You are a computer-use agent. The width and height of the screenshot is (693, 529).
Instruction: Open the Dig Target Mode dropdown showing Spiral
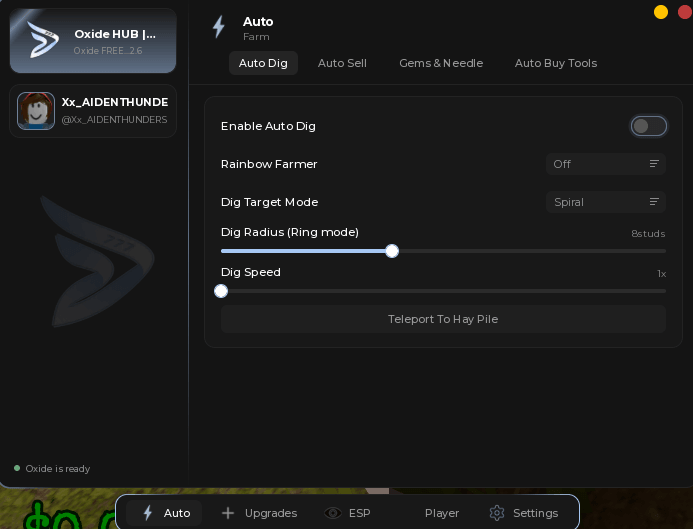click(605, 202)
